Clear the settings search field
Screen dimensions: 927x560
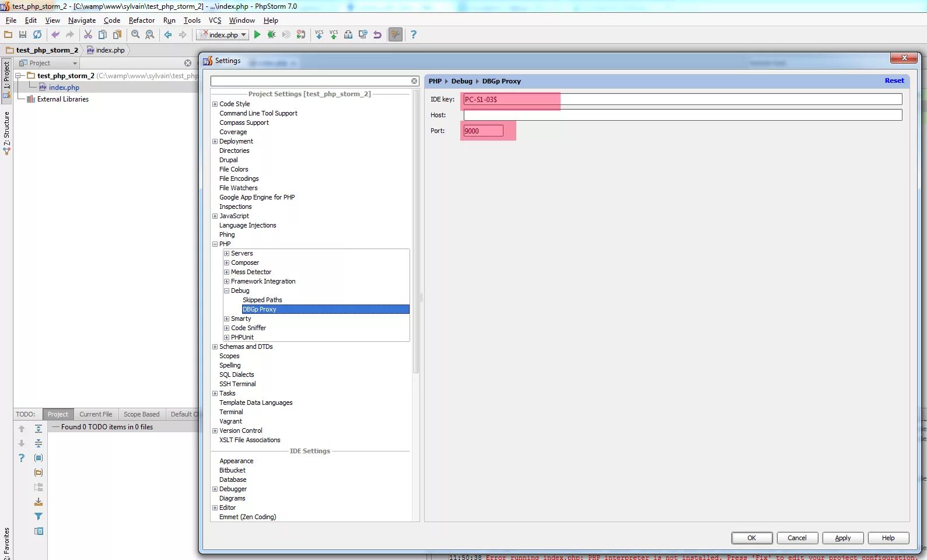pyautogui.click(x=414, y=81)
